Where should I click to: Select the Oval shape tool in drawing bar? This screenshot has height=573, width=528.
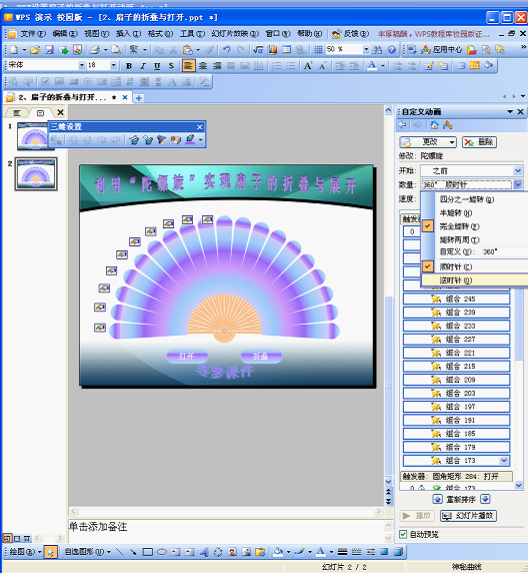(x=162, y=552)
